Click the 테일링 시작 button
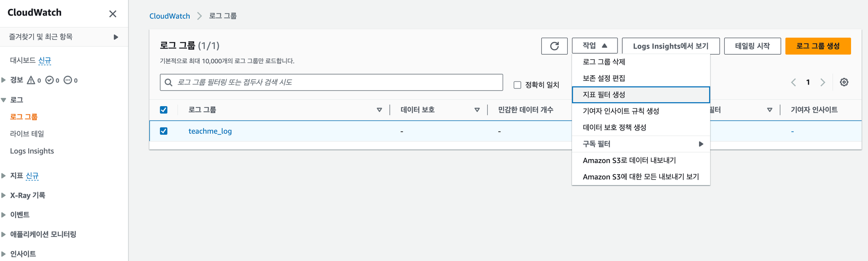868x261 pixels. pyautogui.click(x=753, y=46)
